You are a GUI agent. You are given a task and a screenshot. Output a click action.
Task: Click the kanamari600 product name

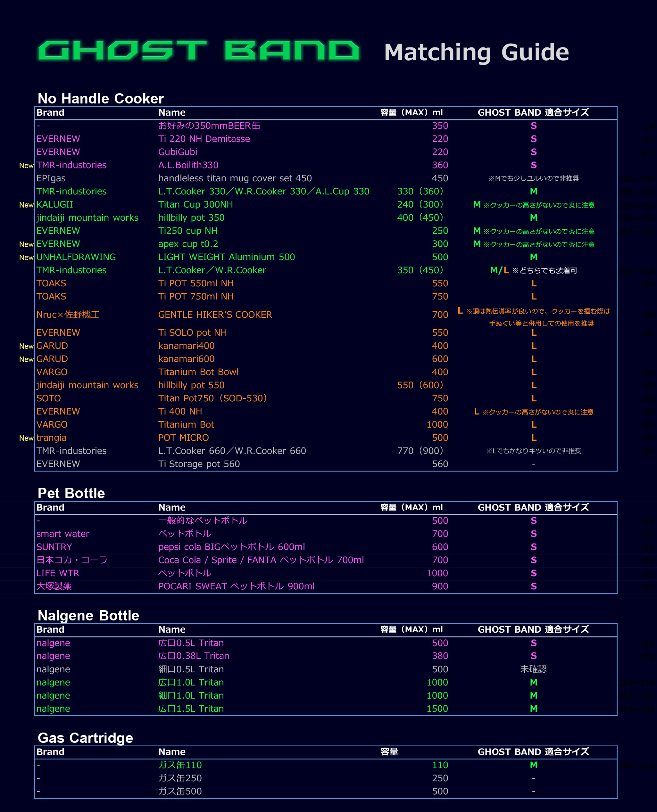click(x=186, y=358)
